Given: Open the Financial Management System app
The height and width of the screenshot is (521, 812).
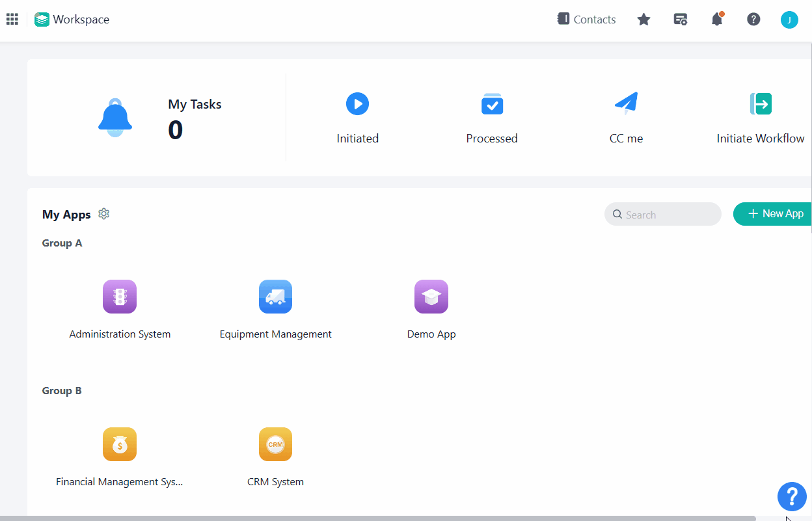Looking at the screenshot, I should tap(120, 444).
